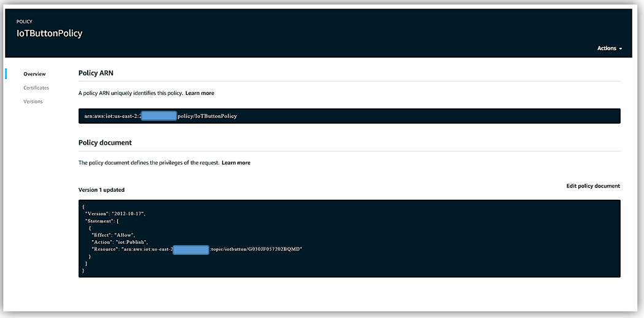Click the policy ARN text field
The image size is (644, 318).
349,116
